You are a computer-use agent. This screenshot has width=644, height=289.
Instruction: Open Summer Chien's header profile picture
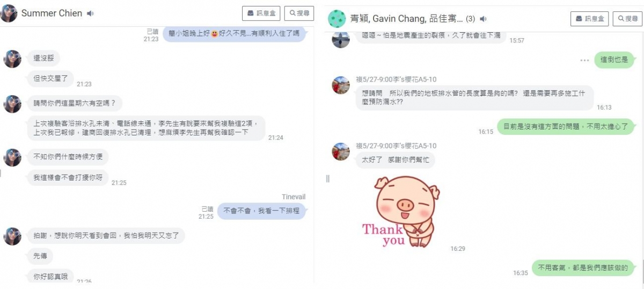click(x=9, y=13)
